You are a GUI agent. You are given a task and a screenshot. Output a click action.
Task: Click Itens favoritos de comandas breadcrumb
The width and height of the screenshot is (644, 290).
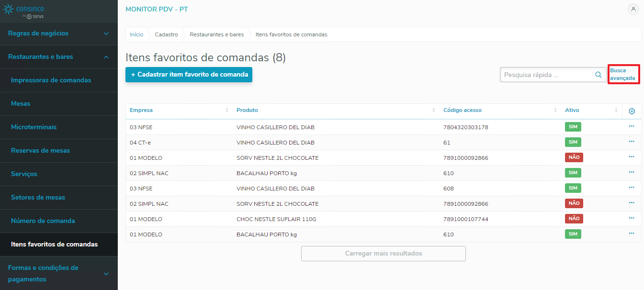[x=292, y=35]
